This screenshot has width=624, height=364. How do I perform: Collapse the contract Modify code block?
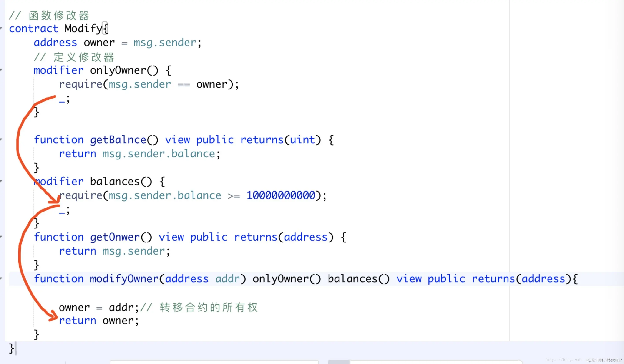[1, 29]
